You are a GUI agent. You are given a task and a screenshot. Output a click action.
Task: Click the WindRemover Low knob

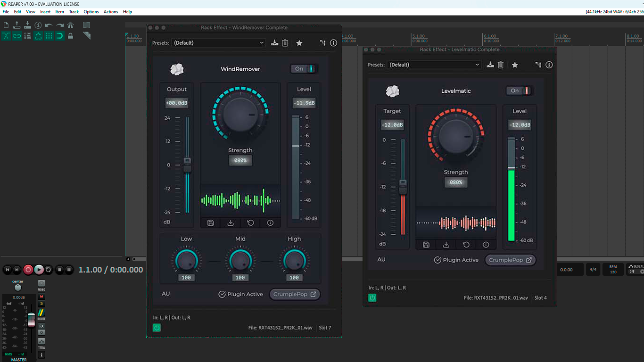[x=187, y=260]
